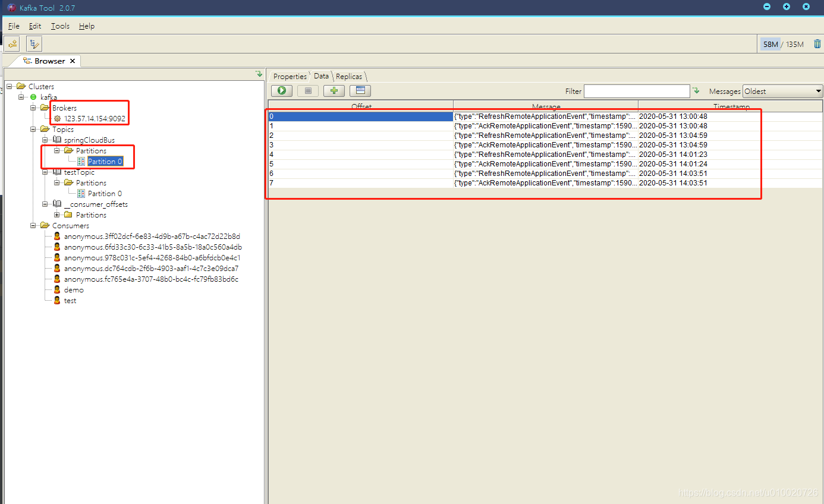Collapse the kafka cluster node

21,97
